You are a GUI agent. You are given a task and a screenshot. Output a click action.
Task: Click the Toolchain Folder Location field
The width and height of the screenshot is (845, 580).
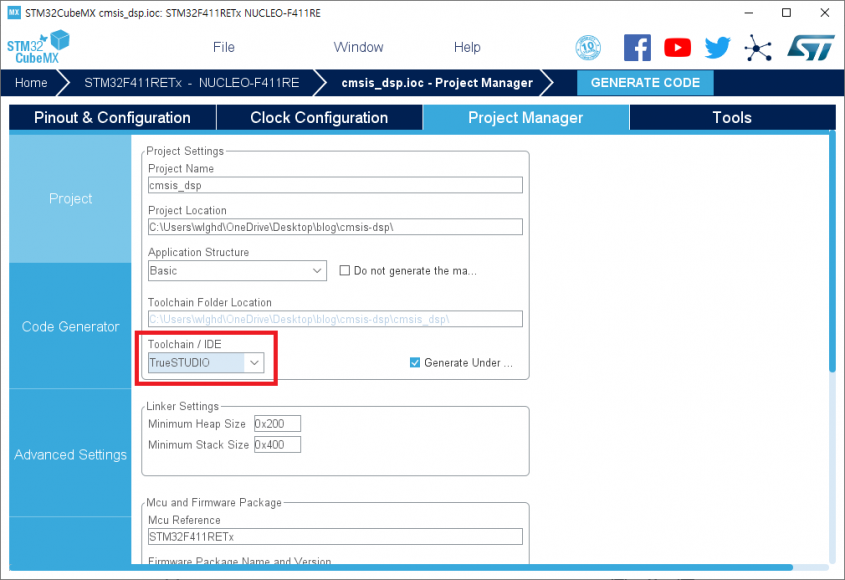(335, 319)
